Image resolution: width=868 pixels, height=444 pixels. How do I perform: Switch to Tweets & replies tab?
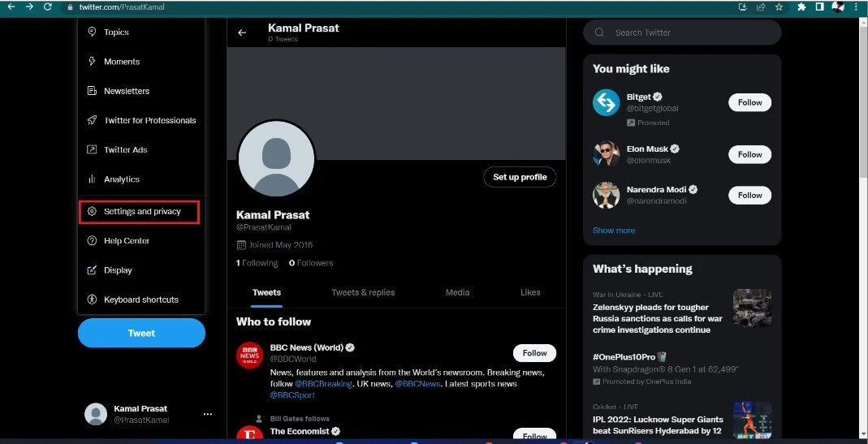click(x=363, y=292)
